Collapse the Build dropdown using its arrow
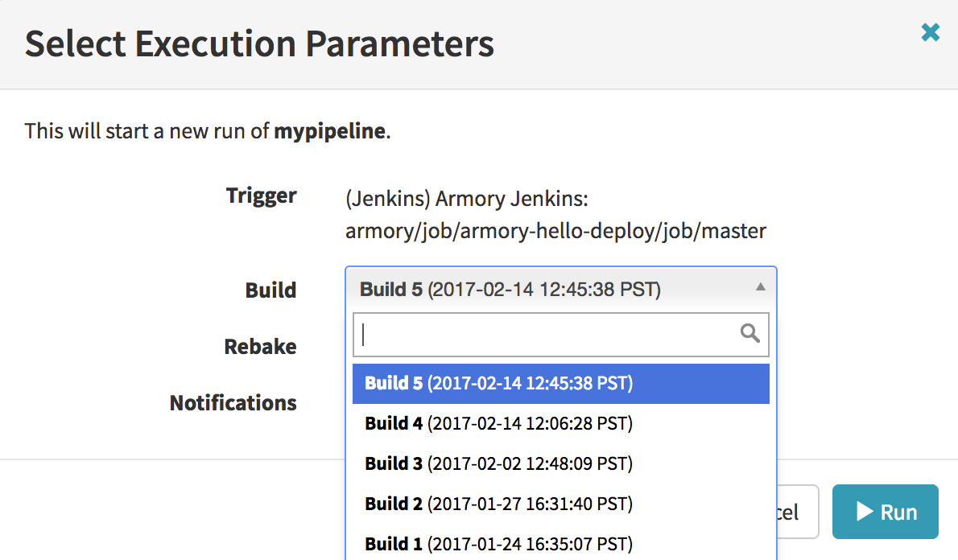 click(x=760, y=287)
